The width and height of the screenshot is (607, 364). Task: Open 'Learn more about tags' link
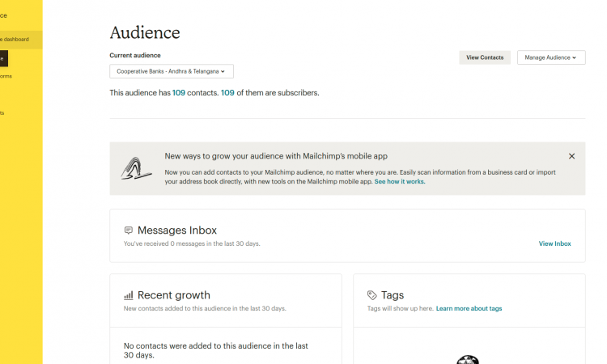point(469,309)
